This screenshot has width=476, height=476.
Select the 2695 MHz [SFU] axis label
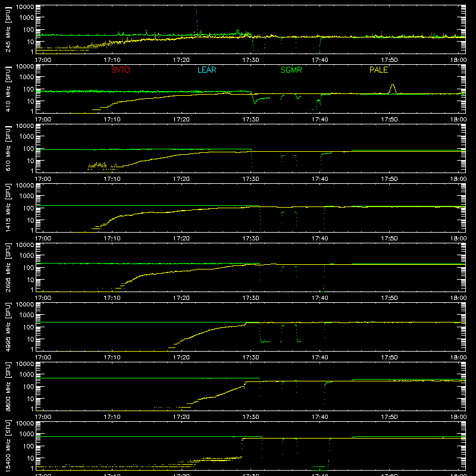8,267
